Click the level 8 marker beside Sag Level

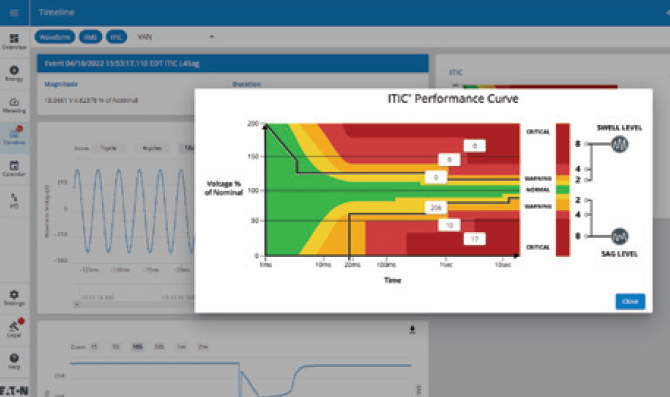(578, 236)
